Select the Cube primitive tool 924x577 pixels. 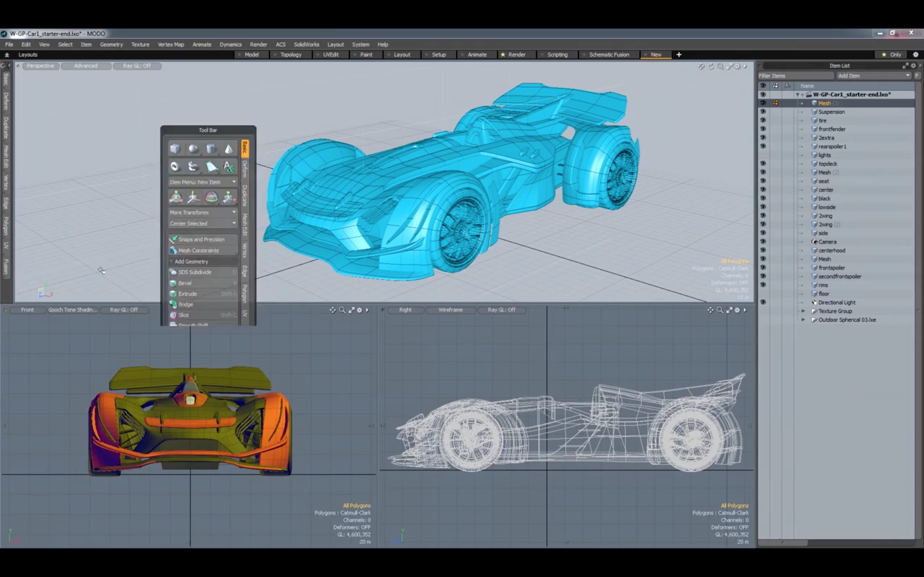tap(175, 149)
